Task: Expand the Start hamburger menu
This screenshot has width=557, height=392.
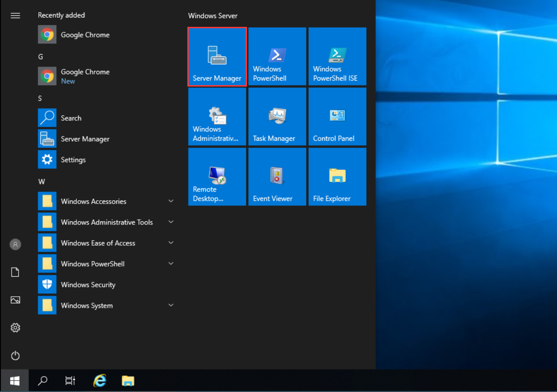Action: click(15, 15)
